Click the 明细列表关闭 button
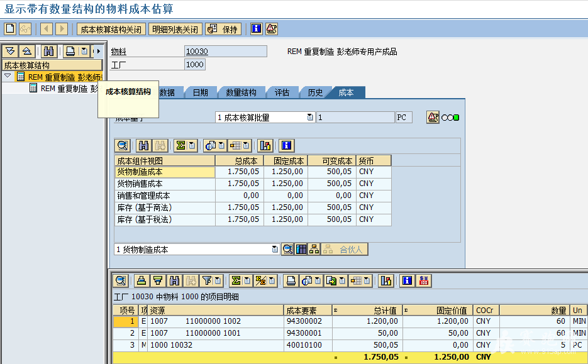588x364 pixels. pyautogui.click(x=175, y=30)
